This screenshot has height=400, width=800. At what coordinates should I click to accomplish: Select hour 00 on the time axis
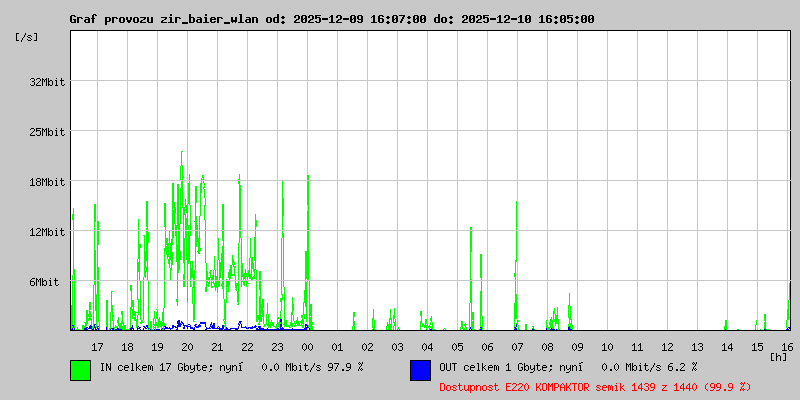click(x=307, y=347)
